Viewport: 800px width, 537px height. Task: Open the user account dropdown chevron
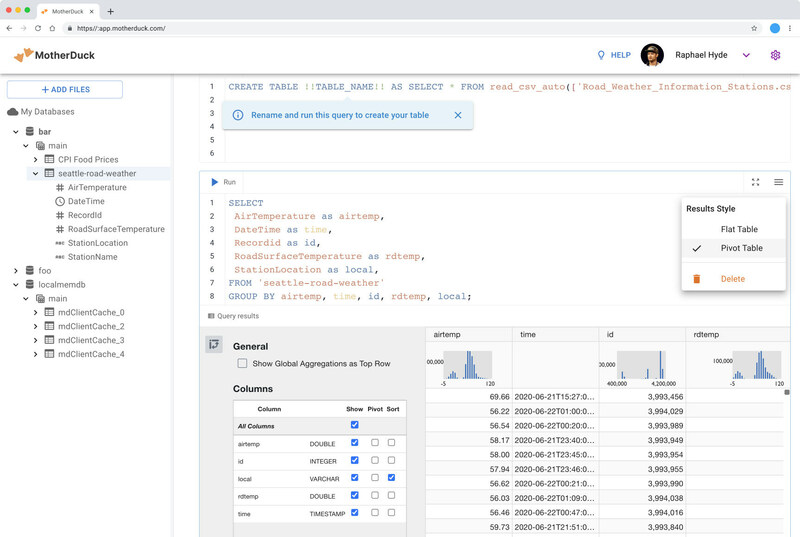(746, 55)
